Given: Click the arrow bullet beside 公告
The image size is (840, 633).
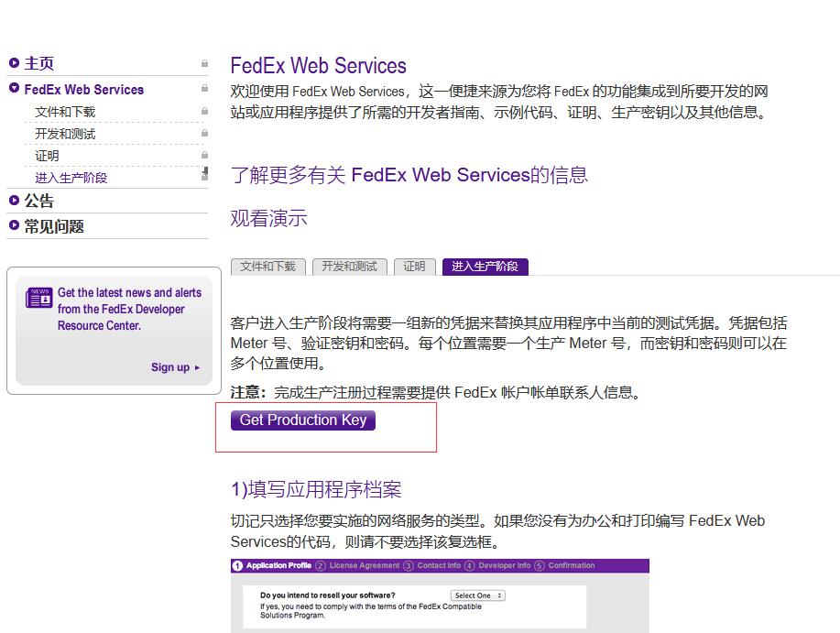Looking at the screenshot, I should pyautogui.click(x=14, y=201).
